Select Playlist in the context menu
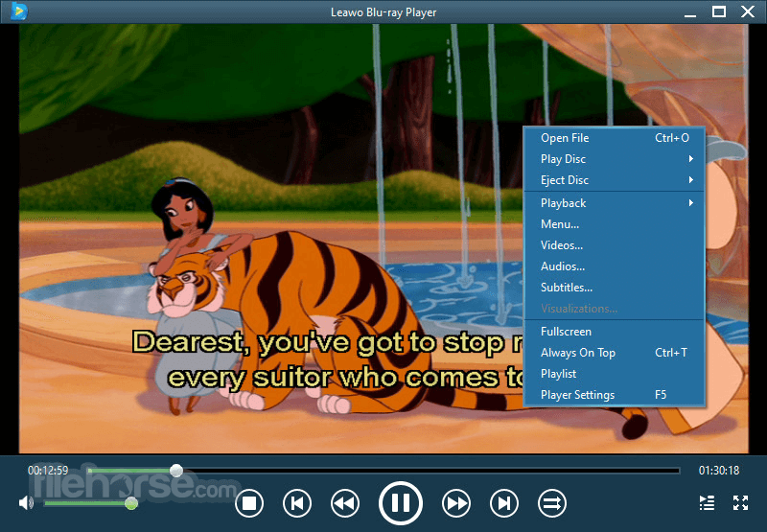The image size is (767, 532). 615,374
